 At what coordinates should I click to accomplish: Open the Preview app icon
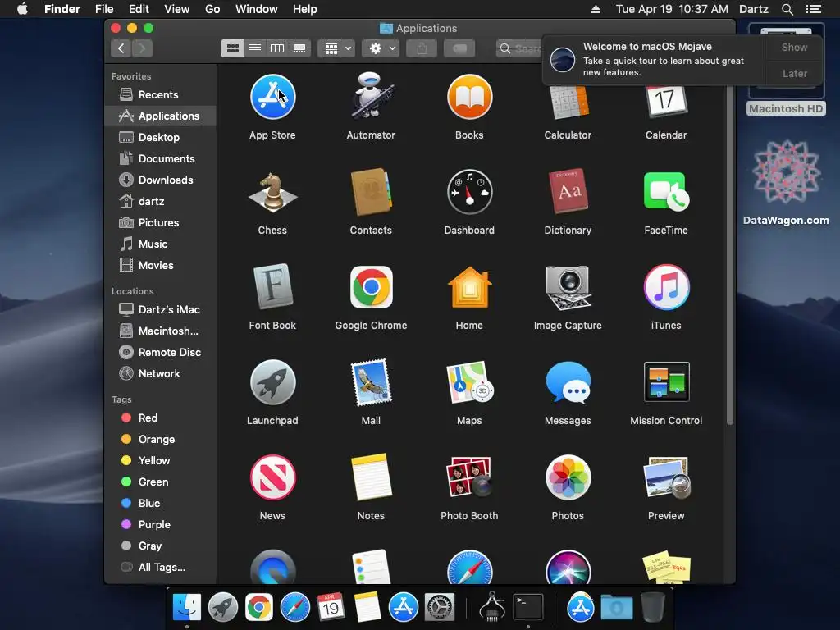tap(666, 477)
